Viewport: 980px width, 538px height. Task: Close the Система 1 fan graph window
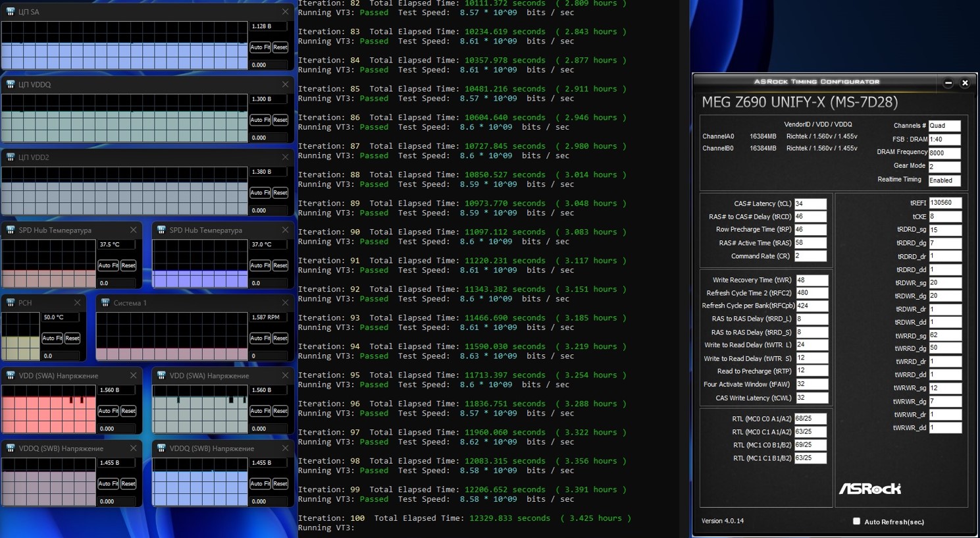[x=285, y=303]
